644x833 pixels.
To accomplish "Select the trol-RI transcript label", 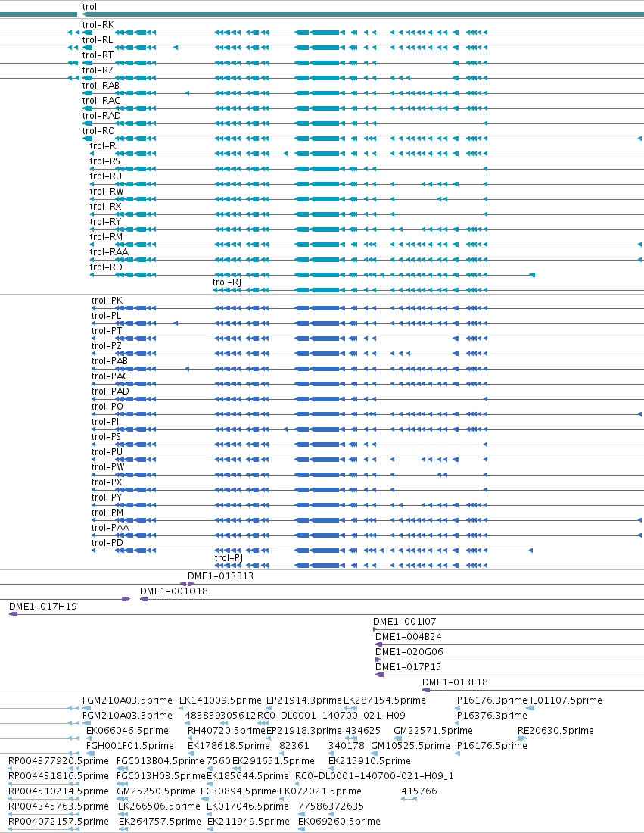I will tap(104, 145).
